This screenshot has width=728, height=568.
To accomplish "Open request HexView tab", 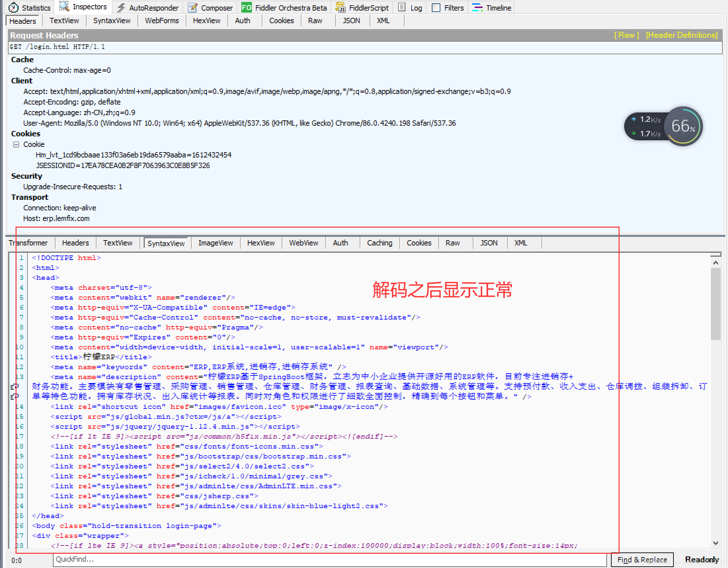I will click(206, 21).
